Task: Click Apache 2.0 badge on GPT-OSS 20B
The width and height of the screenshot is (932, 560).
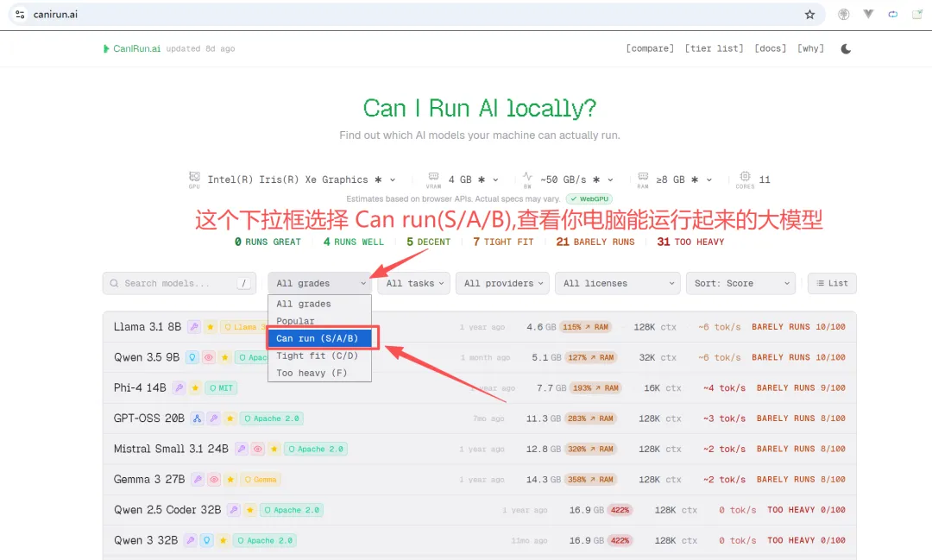Action: click(272, 418)
